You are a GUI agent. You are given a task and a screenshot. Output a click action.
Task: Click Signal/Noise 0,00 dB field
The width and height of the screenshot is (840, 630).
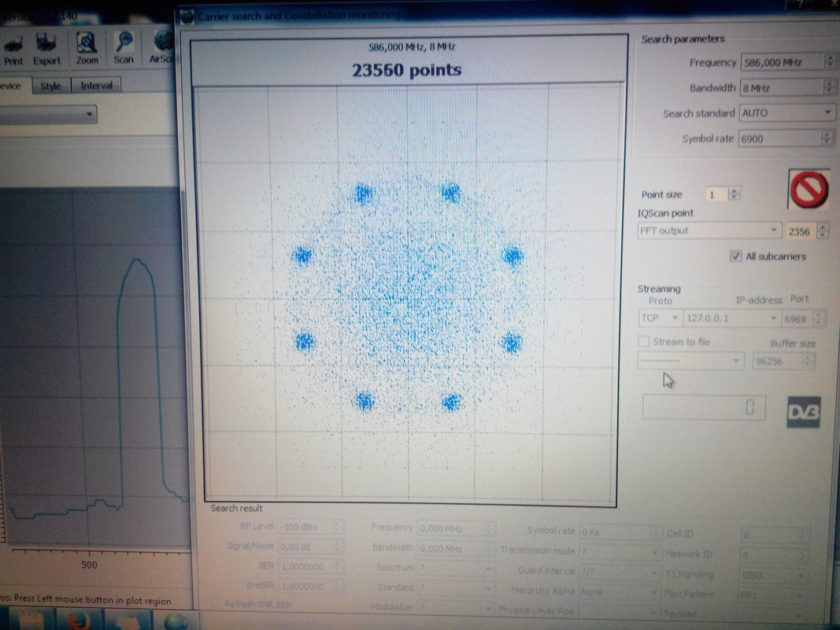point(306,547)
